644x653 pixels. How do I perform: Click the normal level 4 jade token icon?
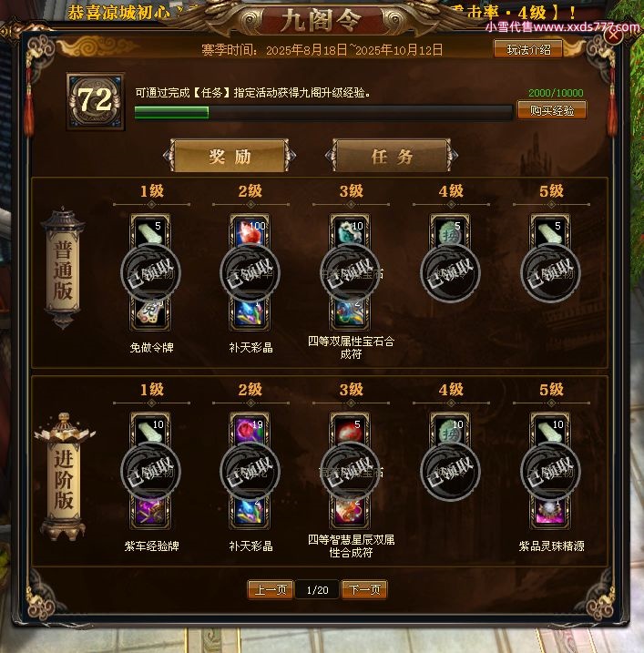click(450, 231)
